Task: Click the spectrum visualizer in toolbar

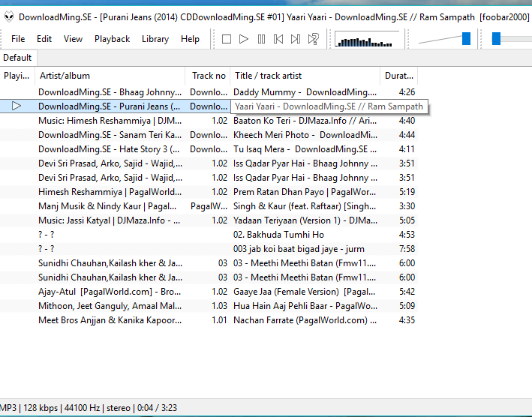Action: (x=357, y=39)
